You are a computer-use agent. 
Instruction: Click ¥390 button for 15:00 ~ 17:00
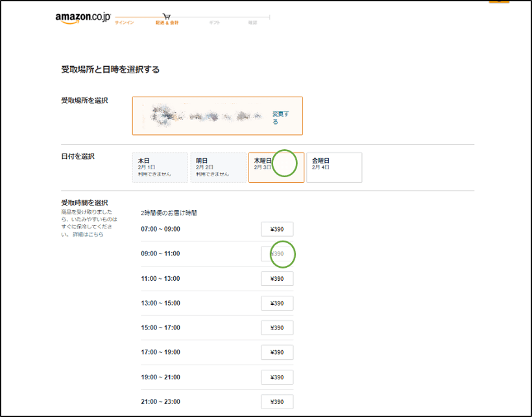pos(277,328)
